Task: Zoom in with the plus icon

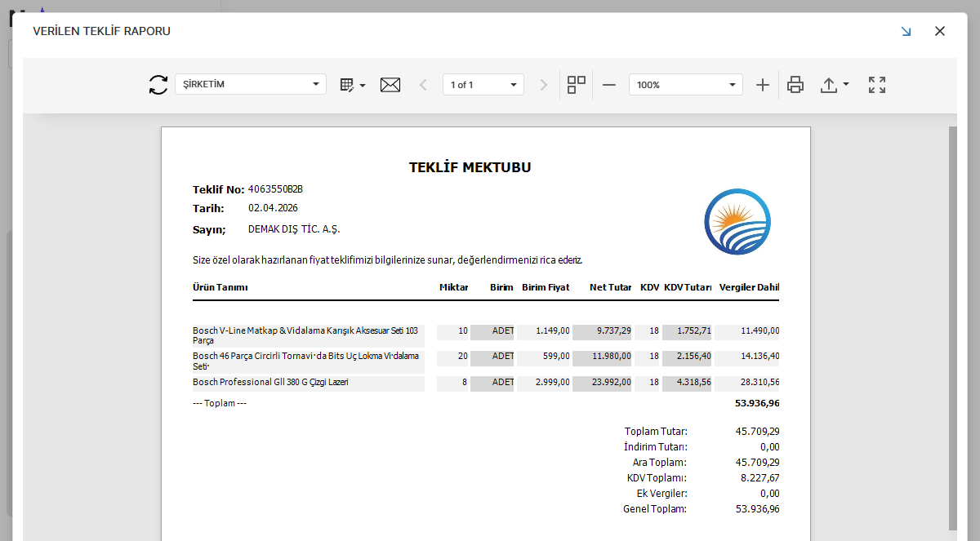Action: click(x=763, y=85)
